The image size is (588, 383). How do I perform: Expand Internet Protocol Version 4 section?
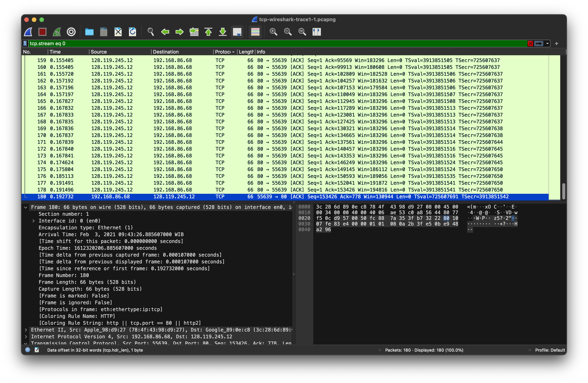pyautogui.click(x=26, y=337)
